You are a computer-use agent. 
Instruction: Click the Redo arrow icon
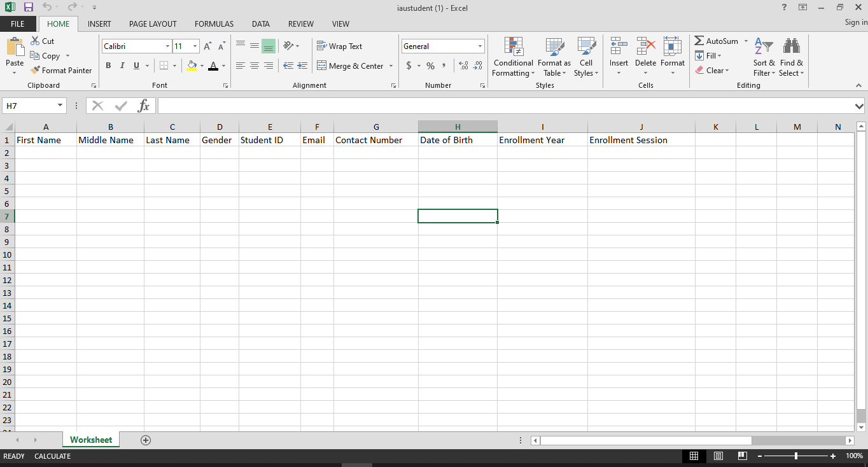pyautogui.click(x=72, y=7)
